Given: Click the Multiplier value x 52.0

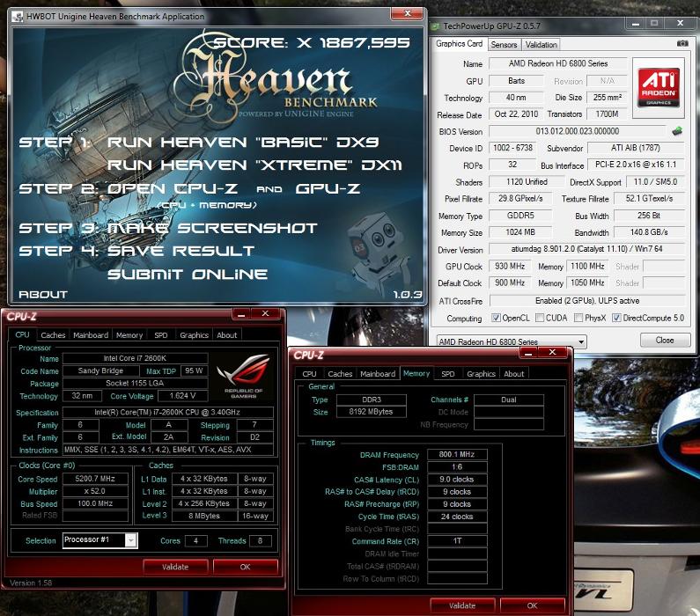Looking at the screenshot, I should tap(95, 491).
